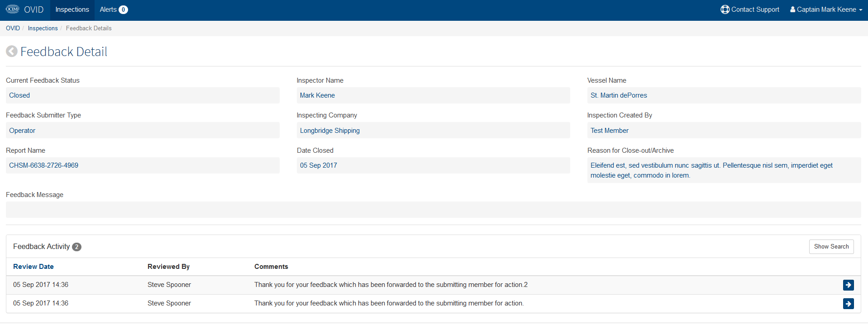
Task: Click the empty Feedback Message field
Action: click(x=433, y=210)
